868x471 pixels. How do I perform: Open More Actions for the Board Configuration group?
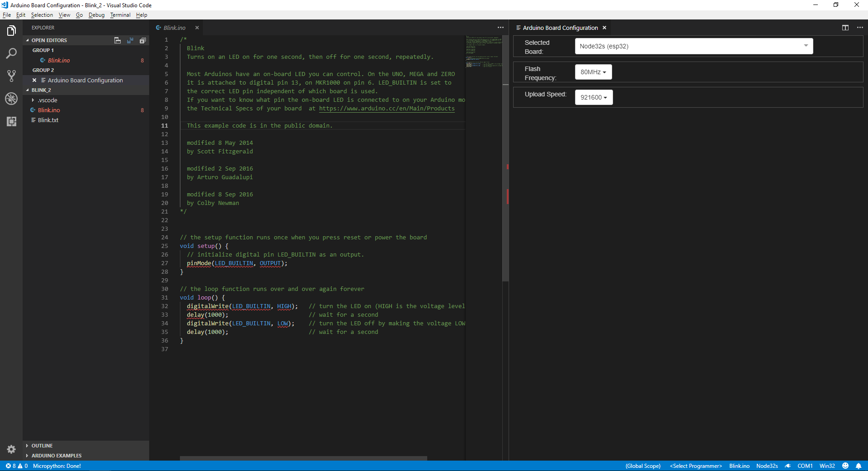point(860,28)
